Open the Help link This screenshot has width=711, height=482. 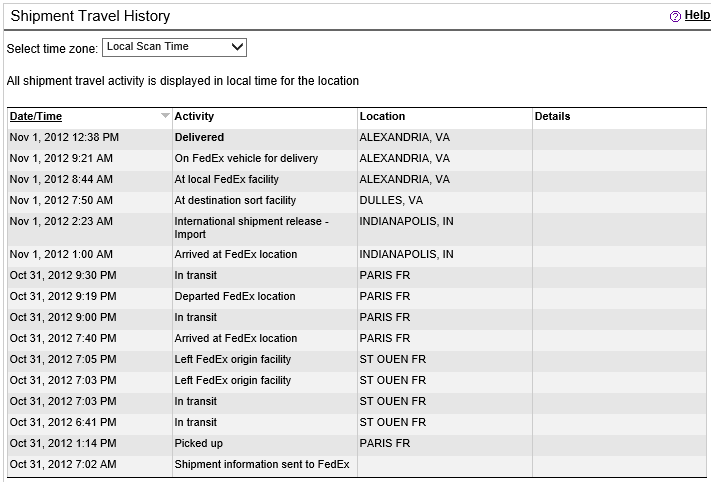(697, 15)
